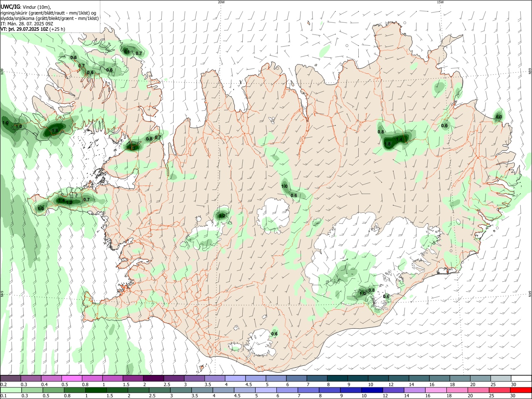
Task: Click the "66N" latitude label on the left edge
Action: pos(2,72)
